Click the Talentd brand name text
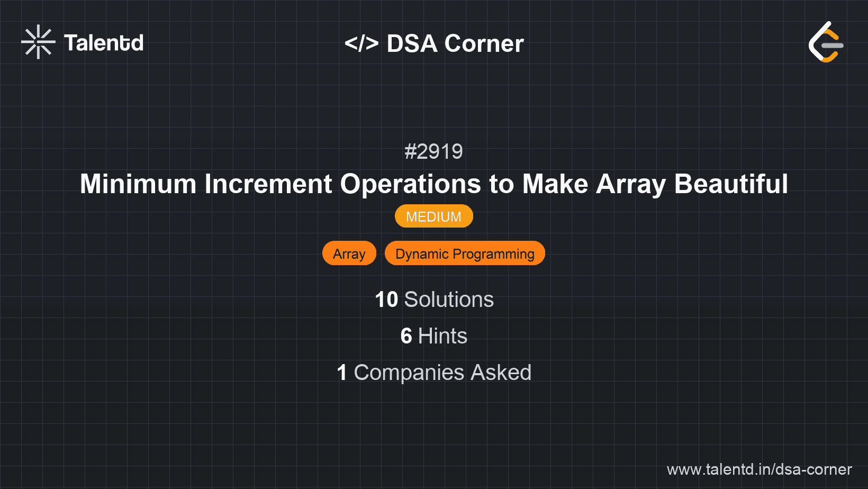This screenshot has width=868, height=489. point(104,42)
